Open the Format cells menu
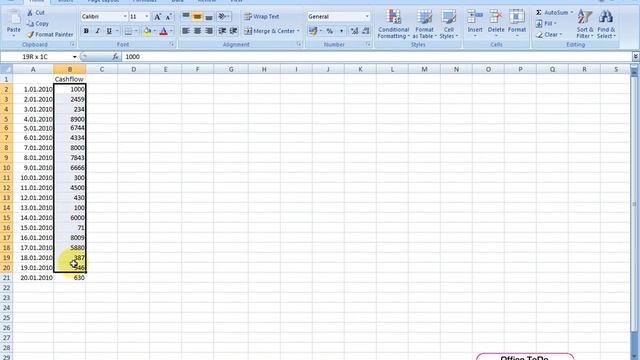The width and height of the screenshot is (640, 360). [517, 24]
